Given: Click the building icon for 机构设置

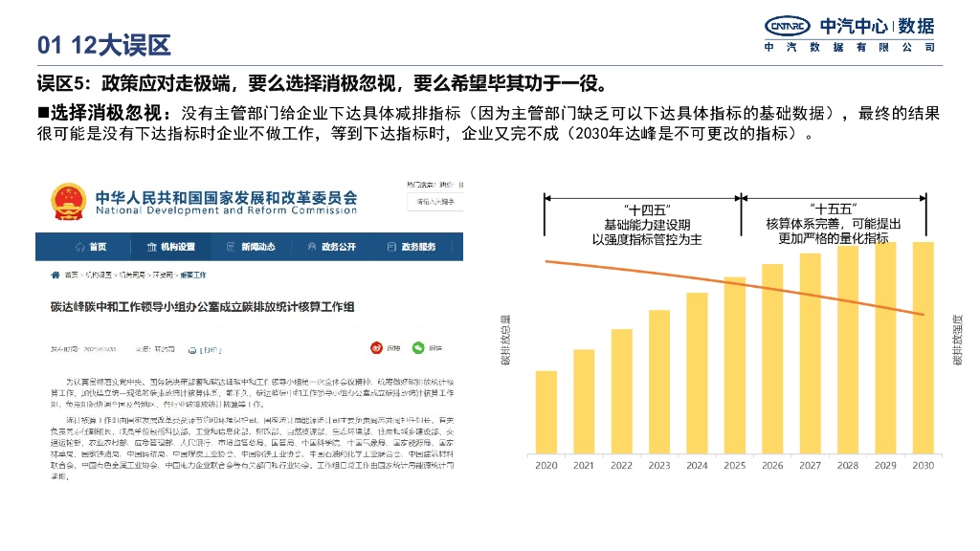Looking at the screenshot, I should (152, 245).
